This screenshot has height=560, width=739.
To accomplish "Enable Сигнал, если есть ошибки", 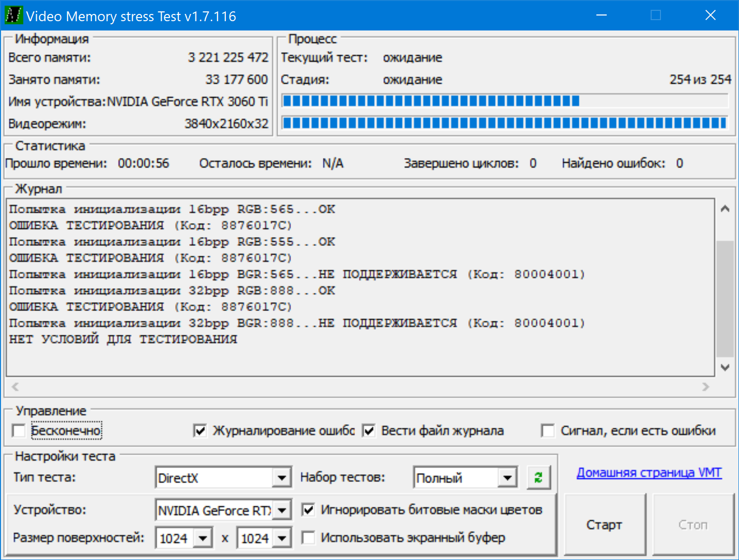I will pyautogui.click(x=547, y=430).
